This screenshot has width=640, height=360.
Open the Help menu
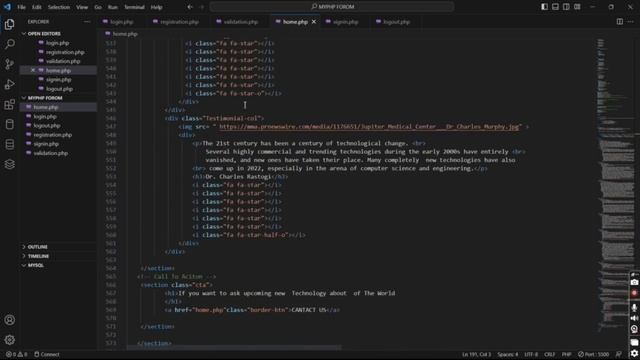[x=156, y=7]
